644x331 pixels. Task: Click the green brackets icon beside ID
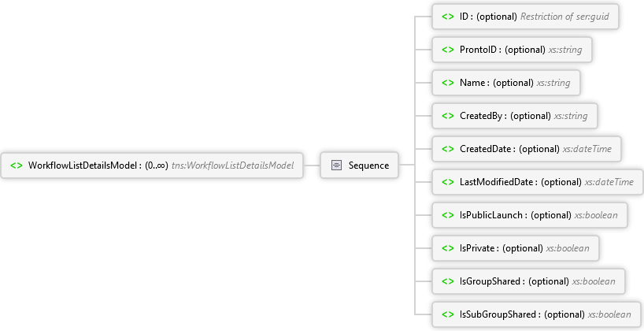(447, 17)
